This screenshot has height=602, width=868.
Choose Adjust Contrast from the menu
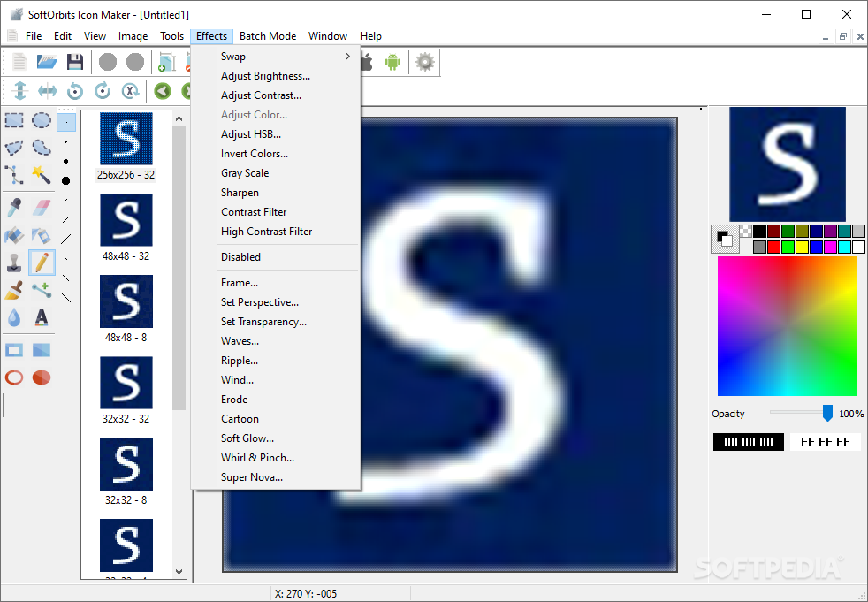click(x=276, y=95)
